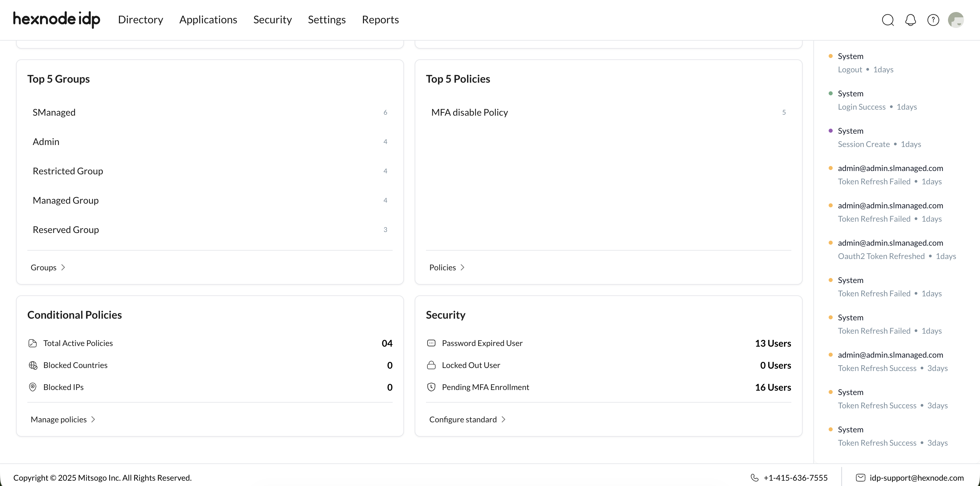Click the help question mark icon
Viewport: 980px width, 486px height.
click(933, 20)
